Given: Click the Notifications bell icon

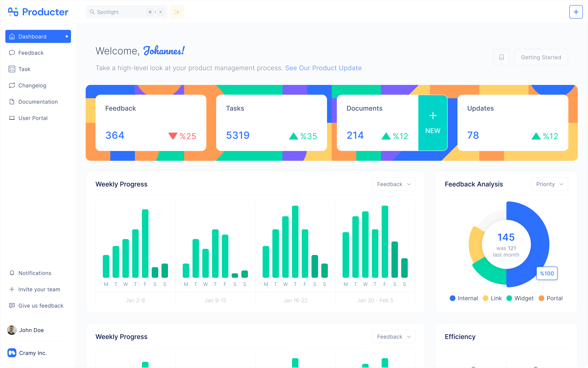Looking at the screenshot, I should coord(12,273).
